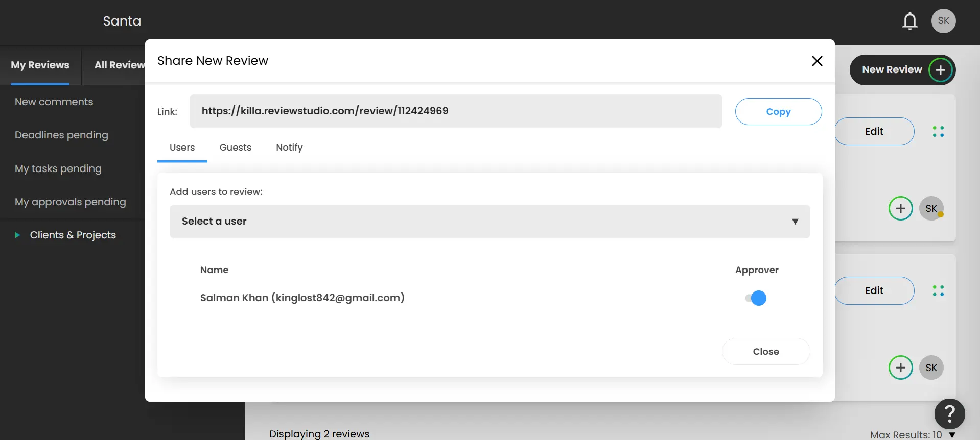Viewport: 980px width, 440px height.
Task: Click the review link URL field
Action: [455, 111]
